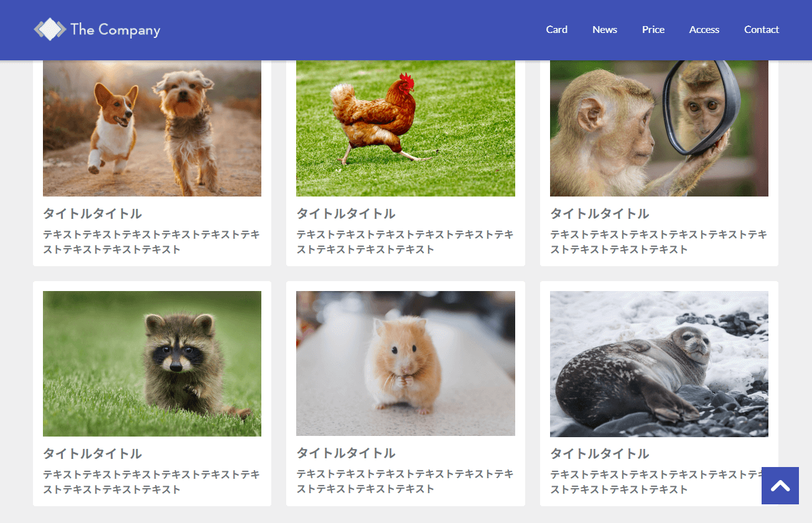This screenshot has height=523, width=812.
Task: Open the monkey with mirror picture
Action: [x=659, y=129]
